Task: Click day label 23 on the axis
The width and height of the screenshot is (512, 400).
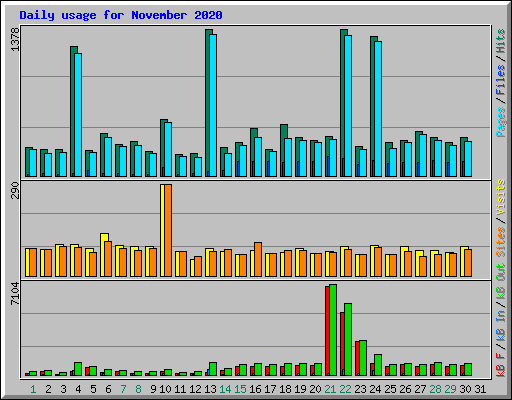Action: [360, 389]
